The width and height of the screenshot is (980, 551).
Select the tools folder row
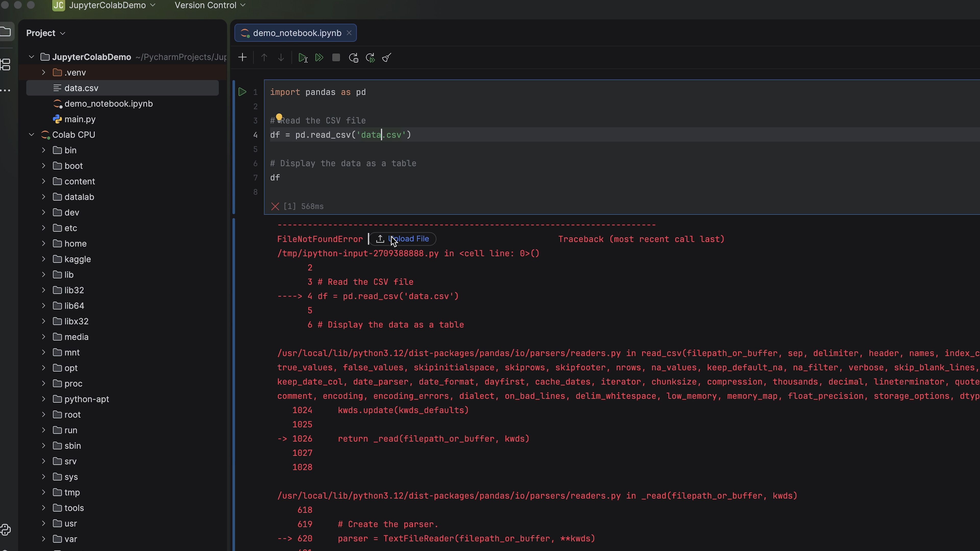122,508
